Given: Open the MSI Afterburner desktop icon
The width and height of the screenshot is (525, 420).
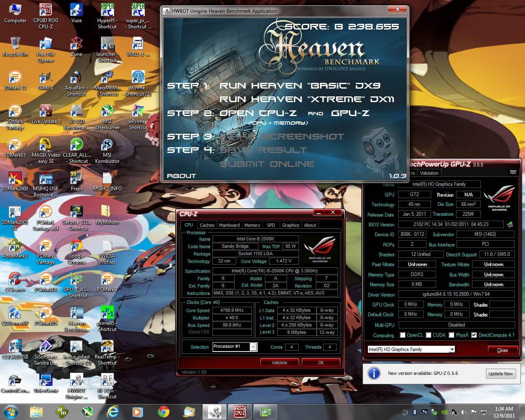Looking at the screenshot, I should [x=107, y=117].
